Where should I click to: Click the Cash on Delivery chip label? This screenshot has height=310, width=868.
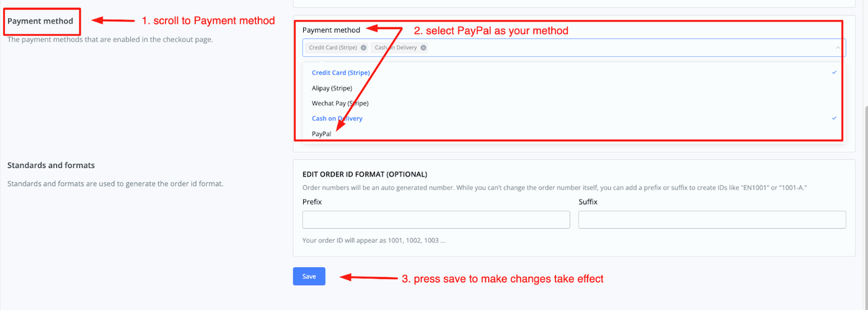point(396,48)
